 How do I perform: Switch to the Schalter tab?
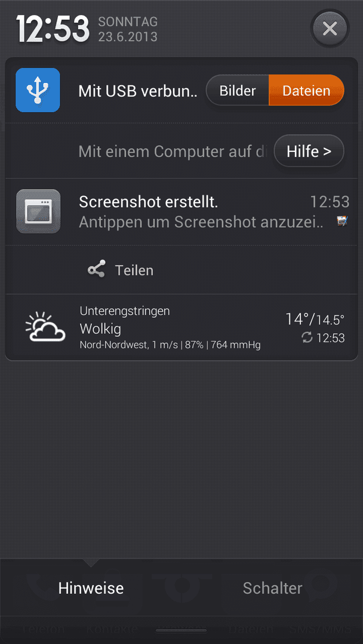273,588
